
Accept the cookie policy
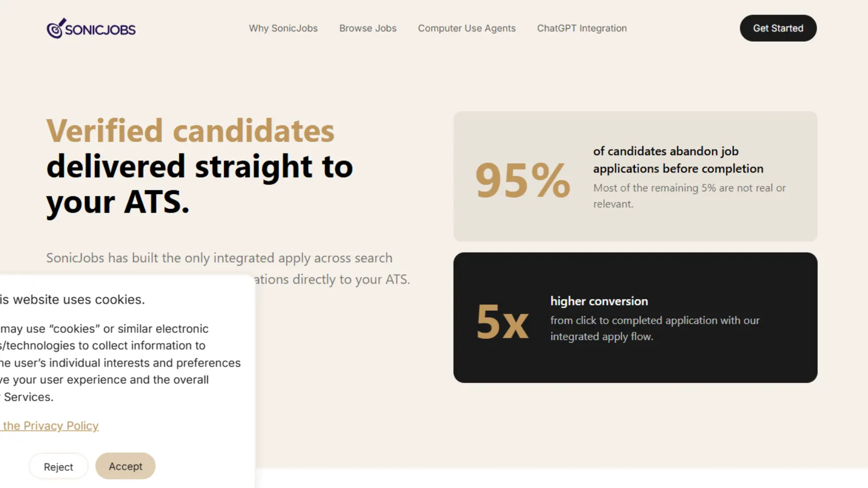[125, 466]
